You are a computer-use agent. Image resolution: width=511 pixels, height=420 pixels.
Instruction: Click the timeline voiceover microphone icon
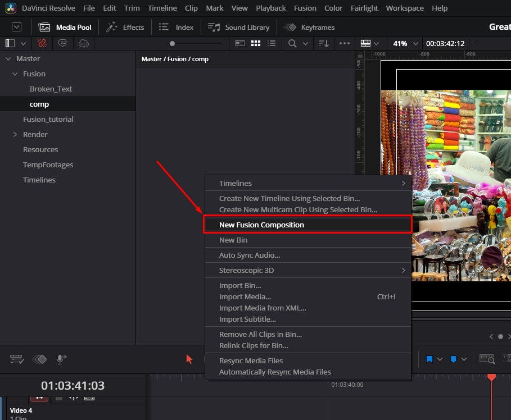tap(60, 359)
